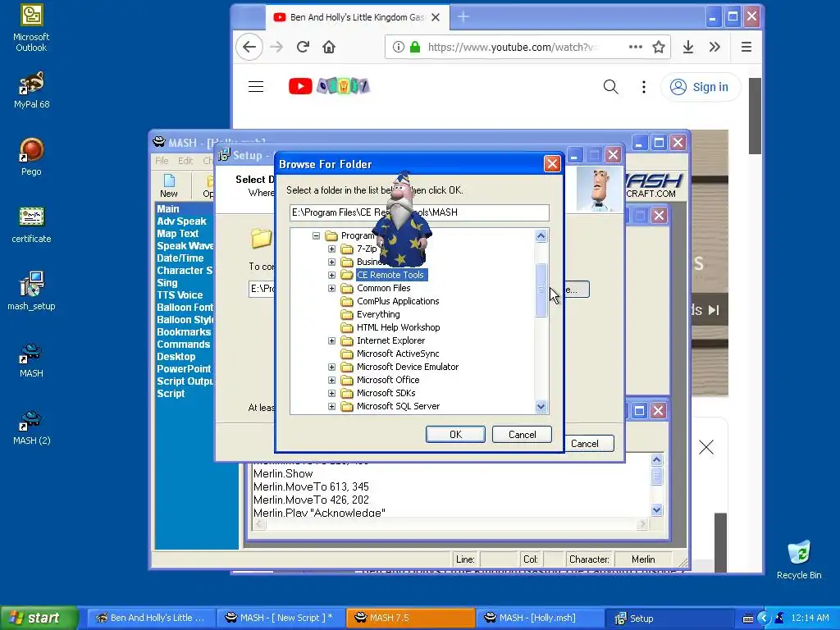The height and width of the screenshot is (630, 840).
Task: Select the TTS Voice tab in MASH
Action: coord(180,295)
